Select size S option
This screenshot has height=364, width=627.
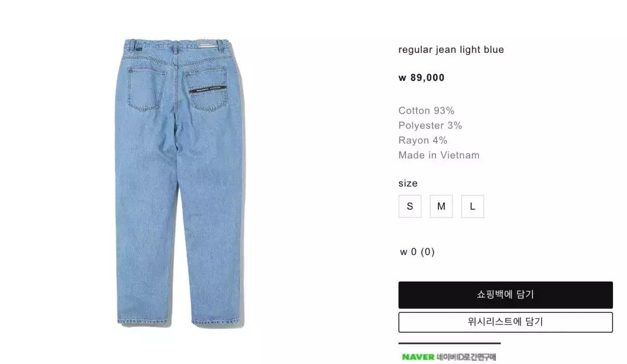[x=410, y=207]
